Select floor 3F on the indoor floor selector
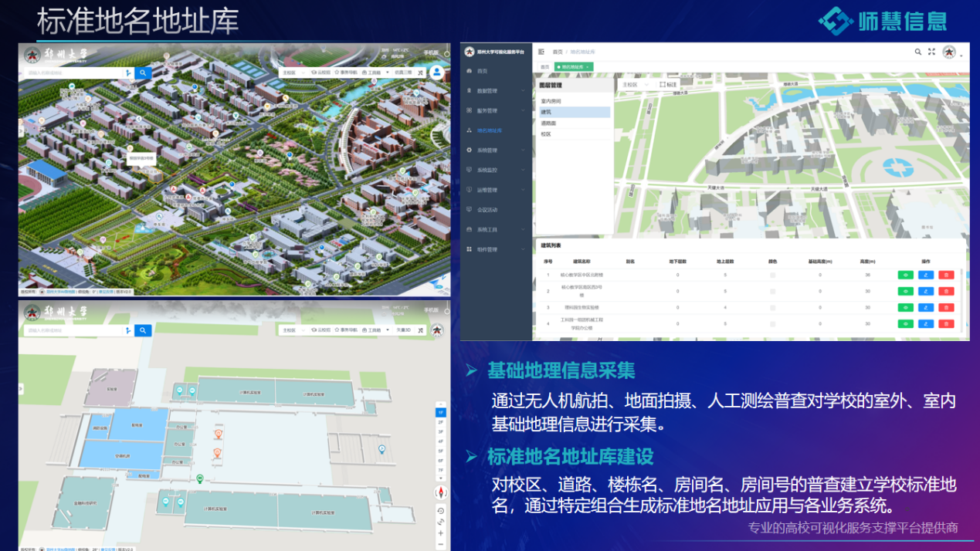 click(x=441, y=432)
